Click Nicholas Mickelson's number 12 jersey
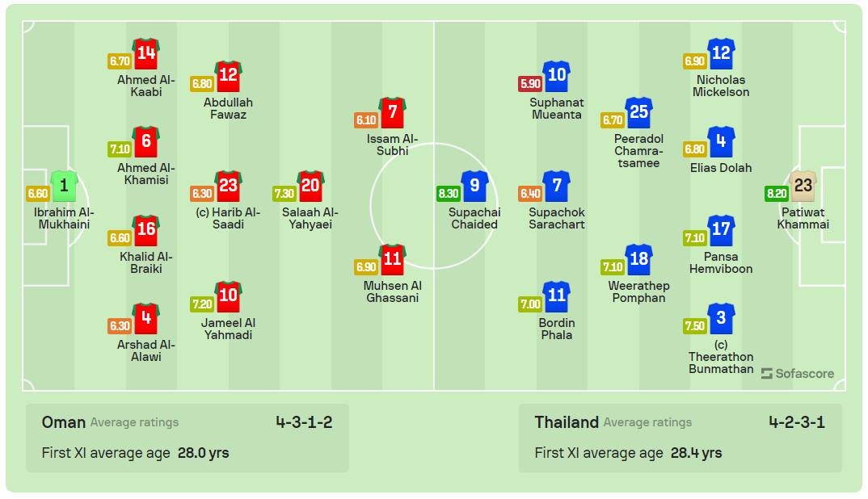This screenshot has width=868, height=499. [721, 54]
